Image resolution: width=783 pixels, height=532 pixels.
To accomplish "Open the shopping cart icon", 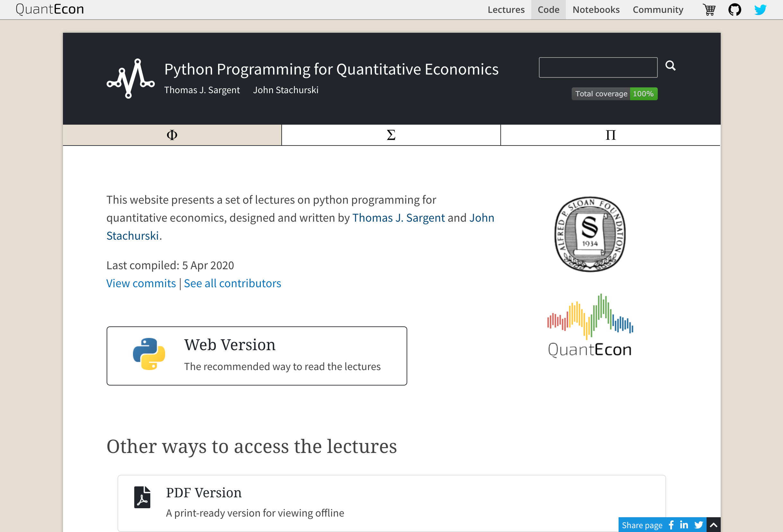I will coord(709,10).
